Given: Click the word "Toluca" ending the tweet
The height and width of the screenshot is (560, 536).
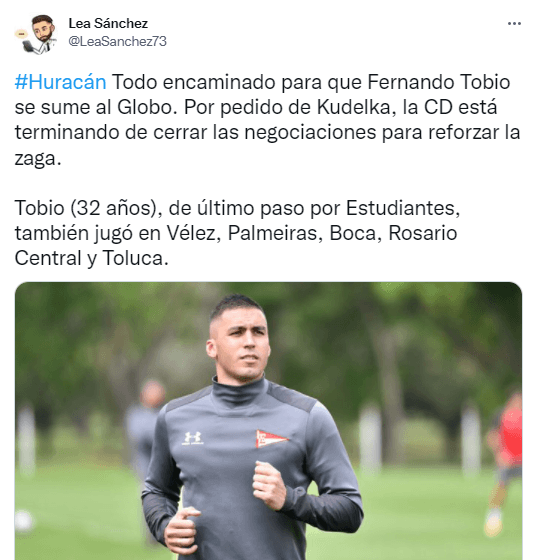Looking at the screenshot, I should [x=135, y=258].
